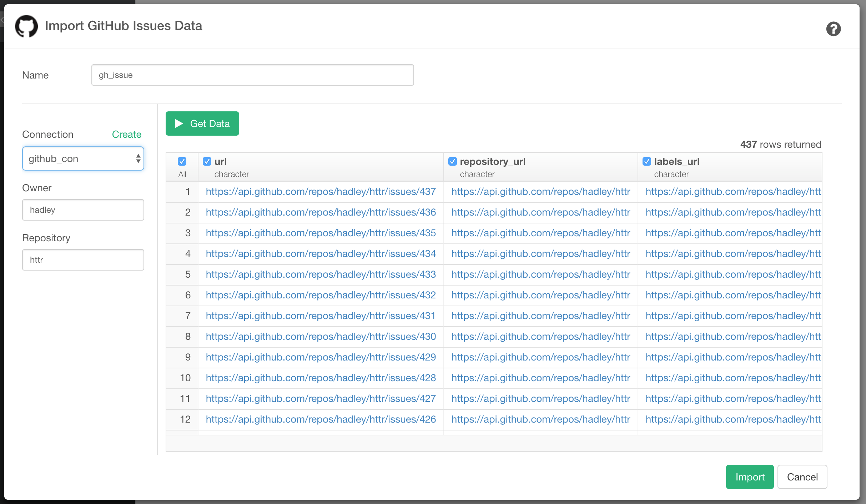Edit the Repository field containing httr
Viewport: 866px width, 504px height.
83,260
